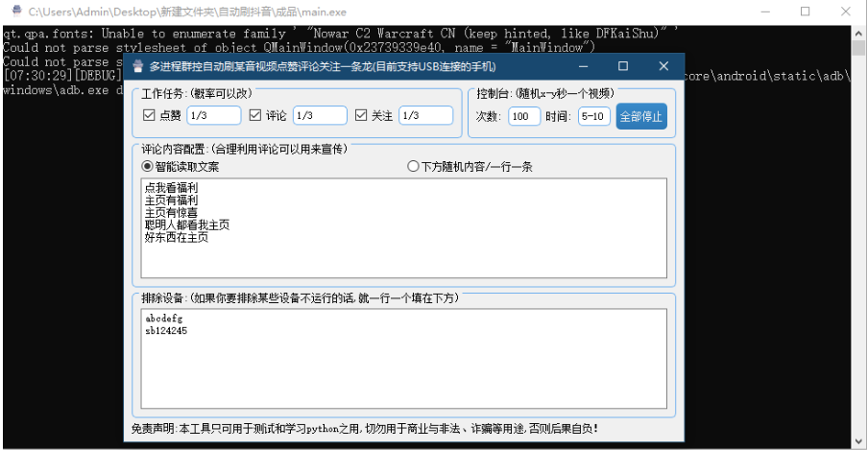Toggle the 点赞 checkbox

(x=149, y=115)
